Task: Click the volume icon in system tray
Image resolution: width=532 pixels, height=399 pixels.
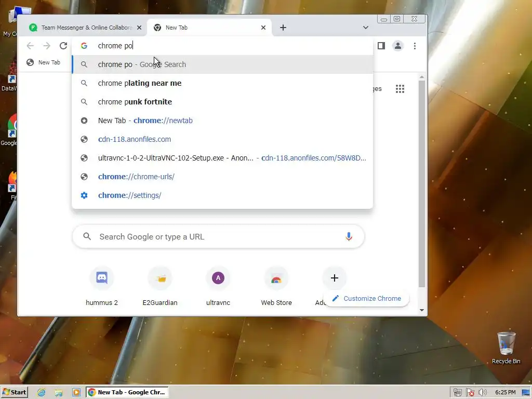Action: [x=482, y=393]
